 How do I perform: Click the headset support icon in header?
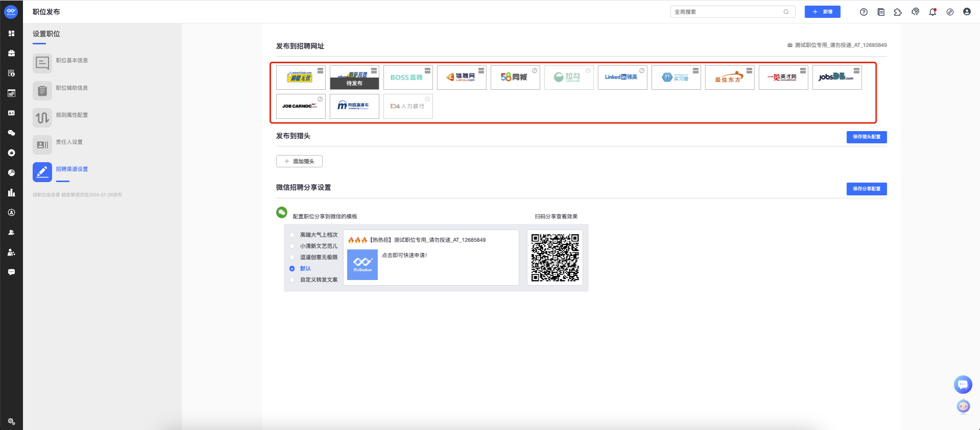(x=915, y=12)
